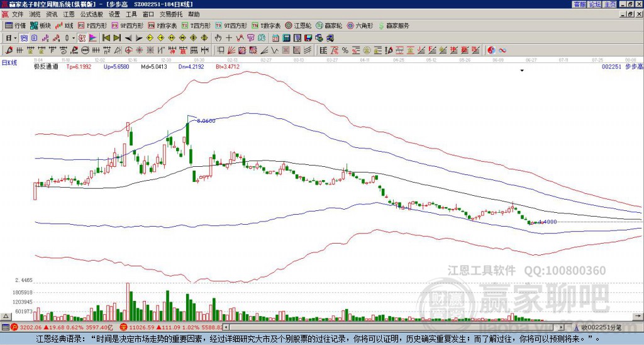
Task: Open the 赢家轮 tool
Action: pos(329,25)
